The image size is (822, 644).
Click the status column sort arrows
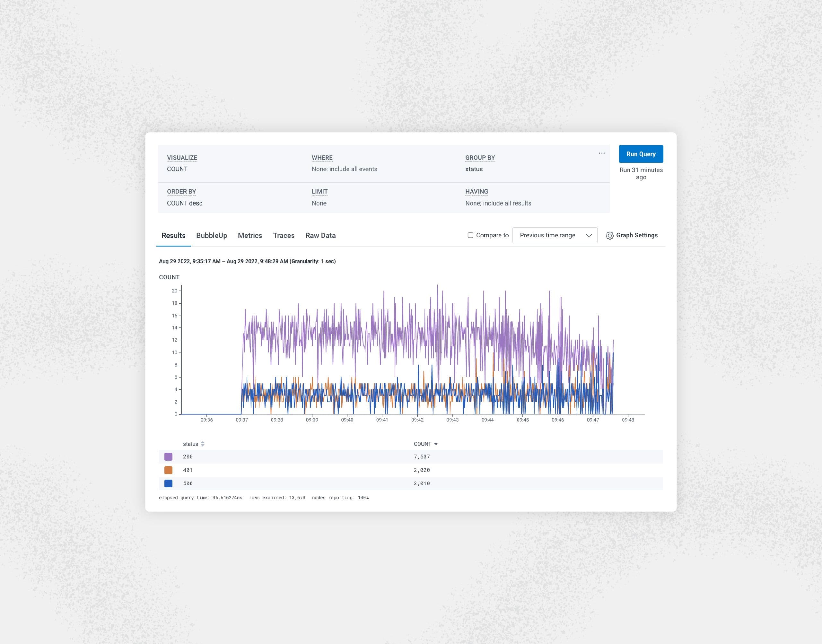pyautogui.click(x=203, y=444)
